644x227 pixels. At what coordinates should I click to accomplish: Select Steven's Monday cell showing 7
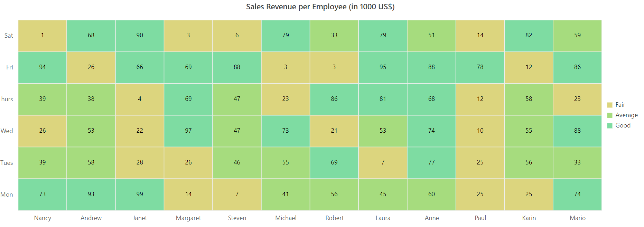pos(237,195)
